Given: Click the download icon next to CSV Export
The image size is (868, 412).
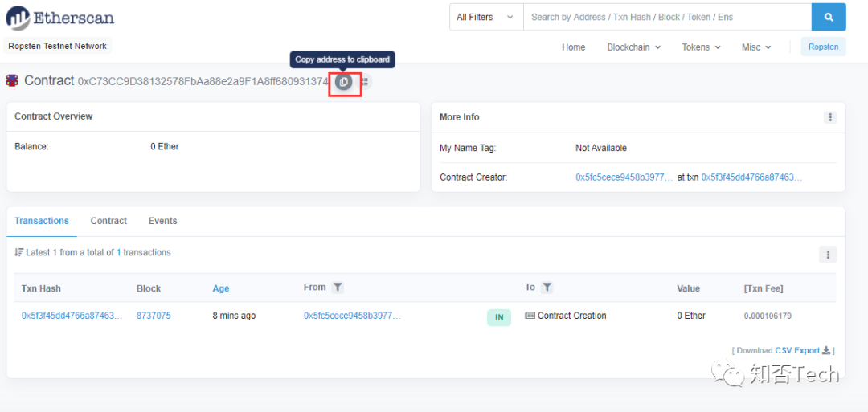Looking at the screenshot, I should [x=826, y=350].
